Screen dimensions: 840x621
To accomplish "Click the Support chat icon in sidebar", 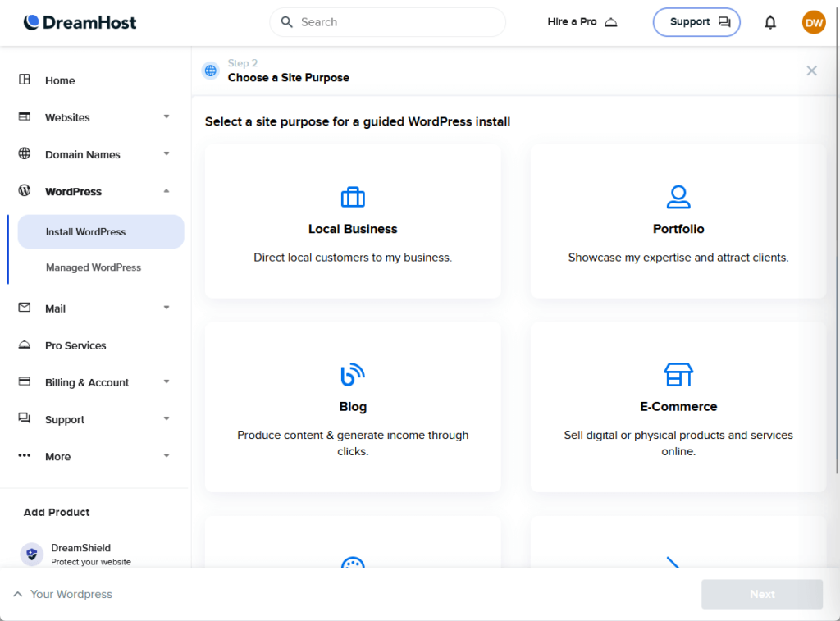I will tap(25, 418).
